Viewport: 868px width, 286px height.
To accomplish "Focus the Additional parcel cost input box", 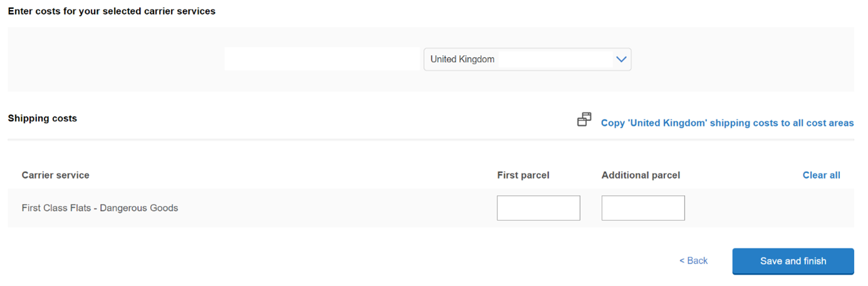I will [x=643, y=208].
